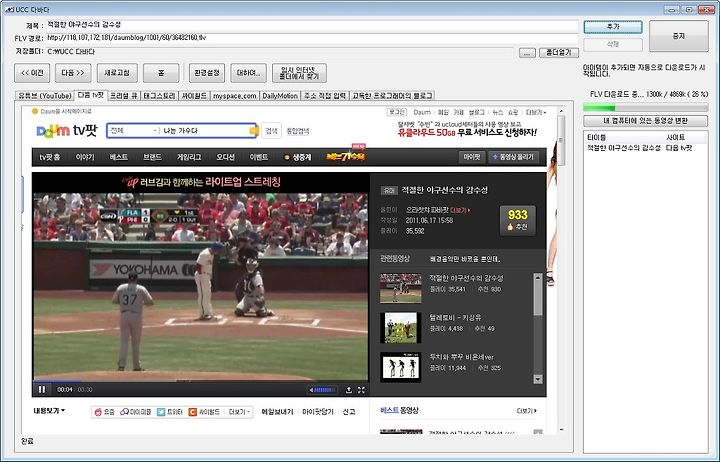Click the 로그인 login button
Screen dimensions: 720x462
pos(397,112)
